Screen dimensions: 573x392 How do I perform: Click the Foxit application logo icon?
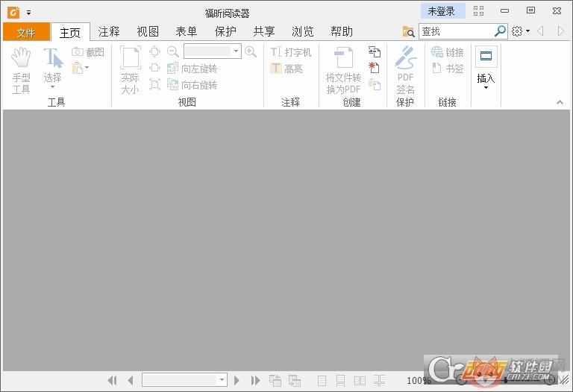(13, 13)
